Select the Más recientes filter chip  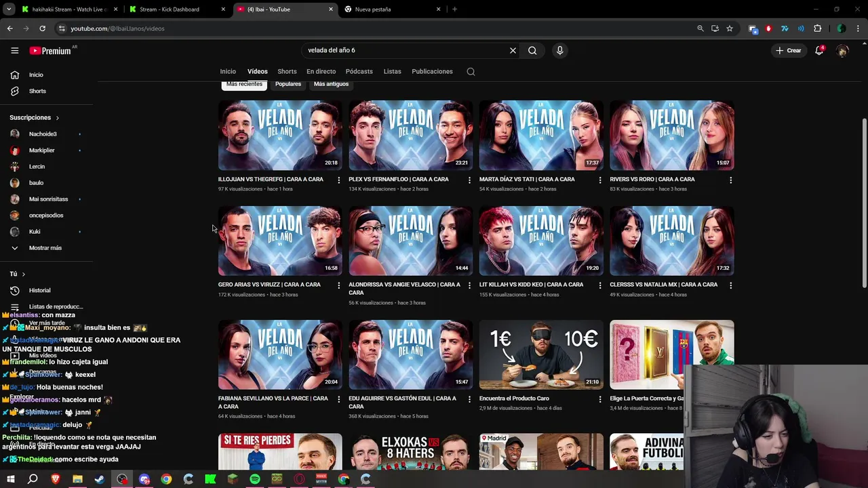(x=244, y=84)
